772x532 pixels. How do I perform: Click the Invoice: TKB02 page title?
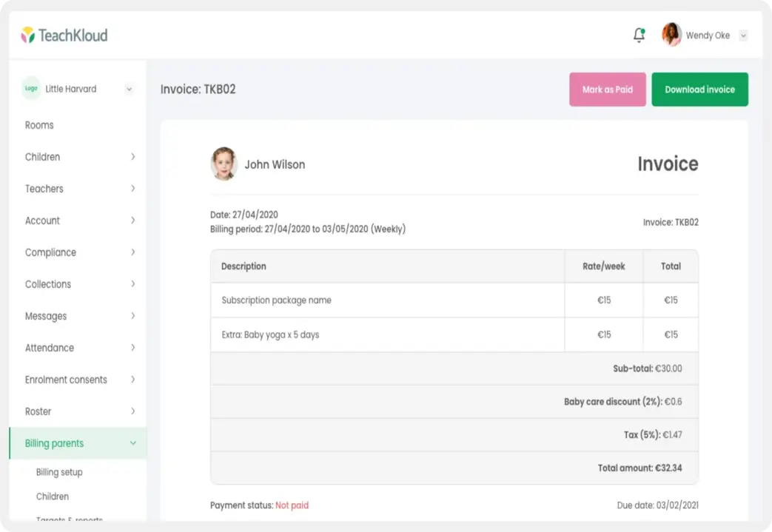(198, 89)
